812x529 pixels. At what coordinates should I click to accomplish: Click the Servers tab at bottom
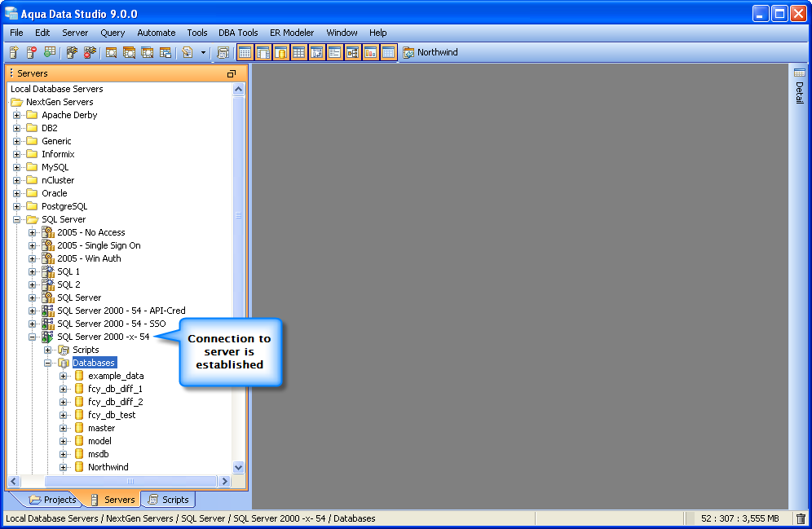pos(113,500)
